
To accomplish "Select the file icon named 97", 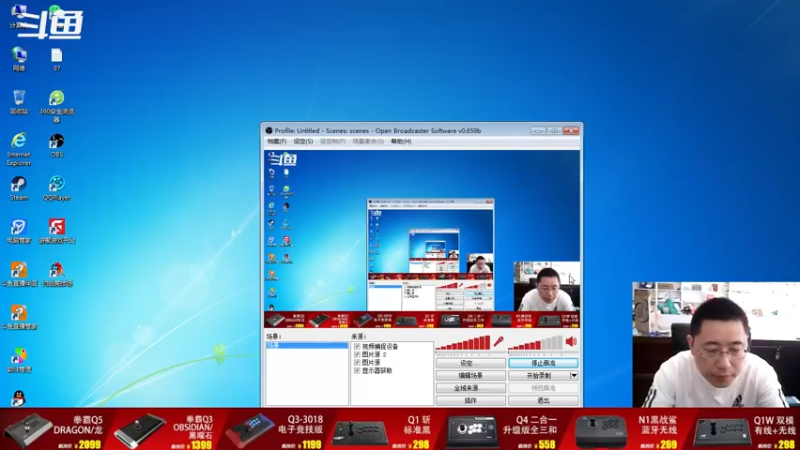I will [x=57, y=59].
